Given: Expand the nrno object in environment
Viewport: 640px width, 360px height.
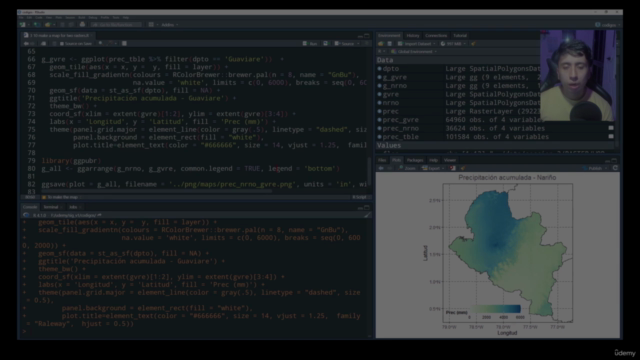Looking at the screenshot, I should [x=380, y=103].
